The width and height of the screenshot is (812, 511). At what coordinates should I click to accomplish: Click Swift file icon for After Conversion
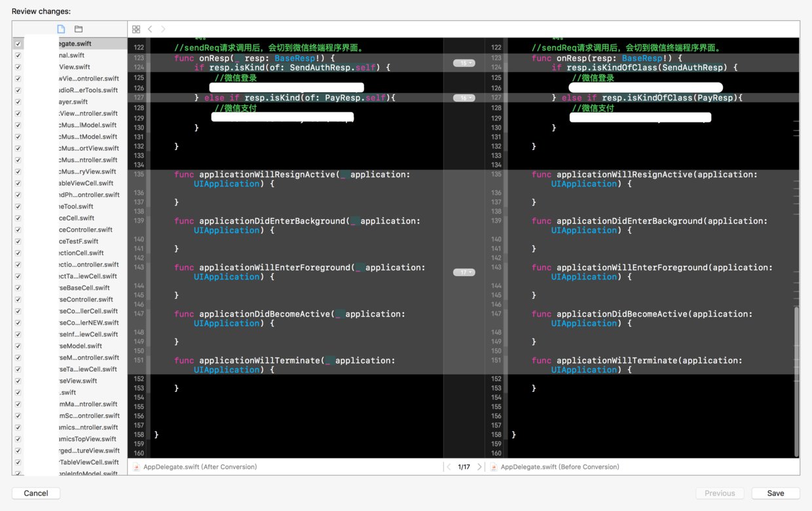click(136, 467)
